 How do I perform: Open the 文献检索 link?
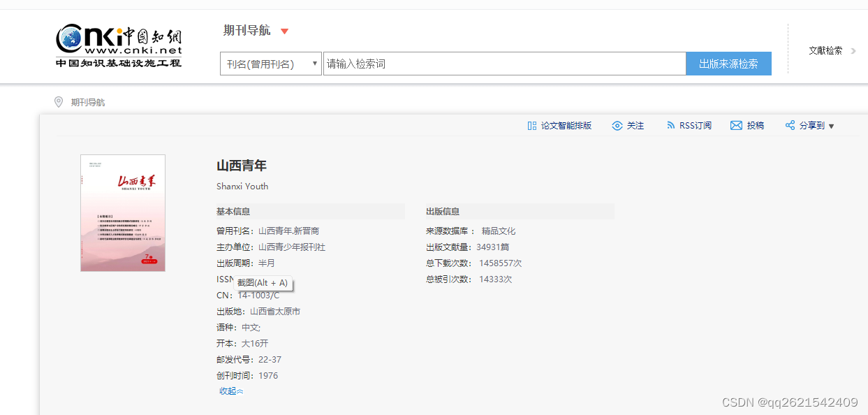[x=825, y=50]
